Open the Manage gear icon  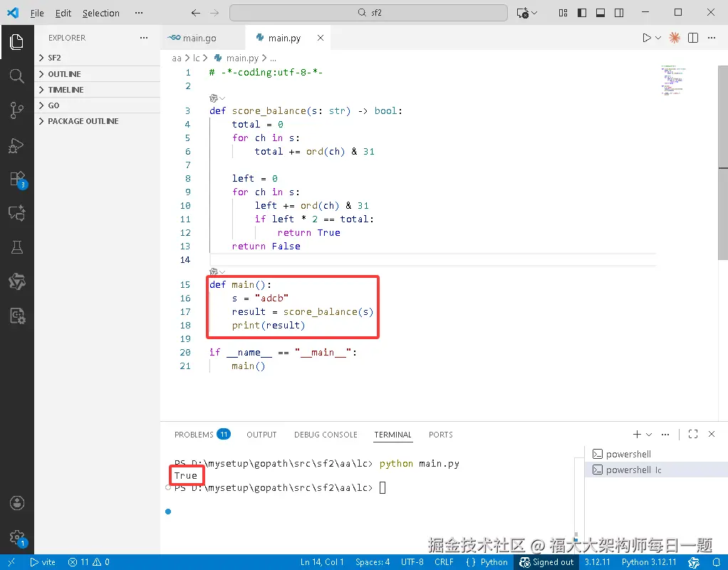click(18, 538)
